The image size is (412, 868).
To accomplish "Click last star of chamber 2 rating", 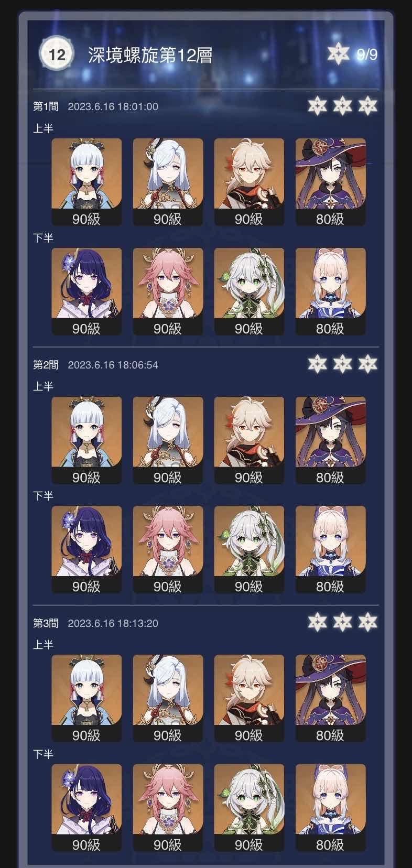I will pos(368,364).
